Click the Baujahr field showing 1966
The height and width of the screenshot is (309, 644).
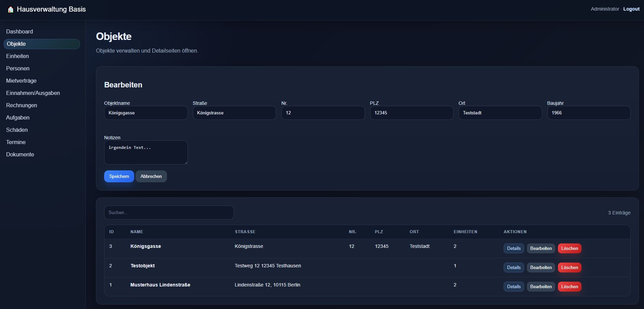click(589, 113)
